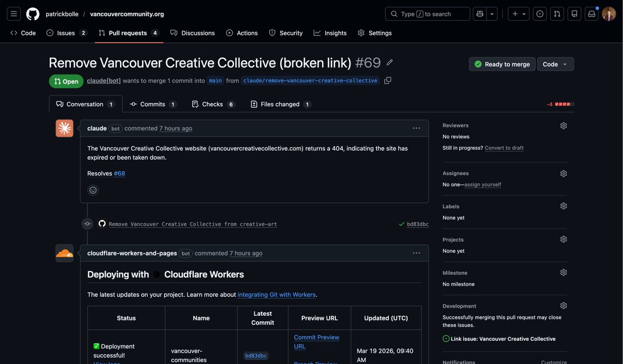Click assign yourself link
623x364 pixels.
(x=483, y=185)
